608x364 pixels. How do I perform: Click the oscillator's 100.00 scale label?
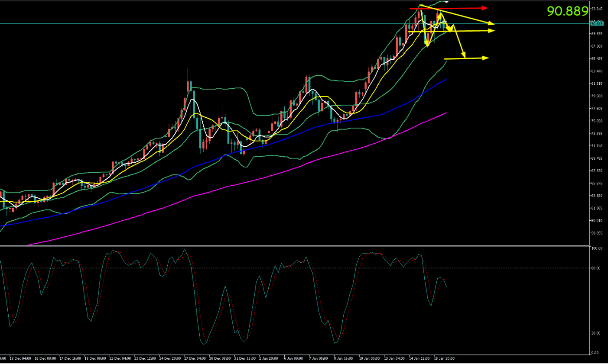[597, 248]
